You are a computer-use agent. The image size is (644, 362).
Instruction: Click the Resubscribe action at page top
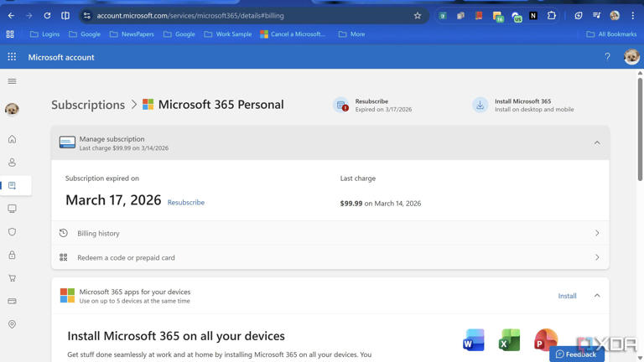pyautogui.click(x=372, y=105)
